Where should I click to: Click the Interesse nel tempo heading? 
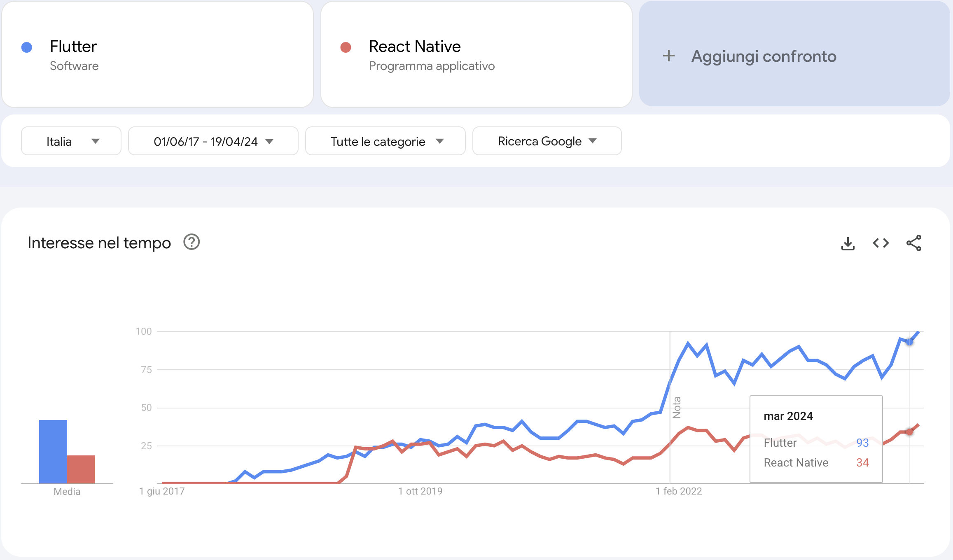click(99, 243)
